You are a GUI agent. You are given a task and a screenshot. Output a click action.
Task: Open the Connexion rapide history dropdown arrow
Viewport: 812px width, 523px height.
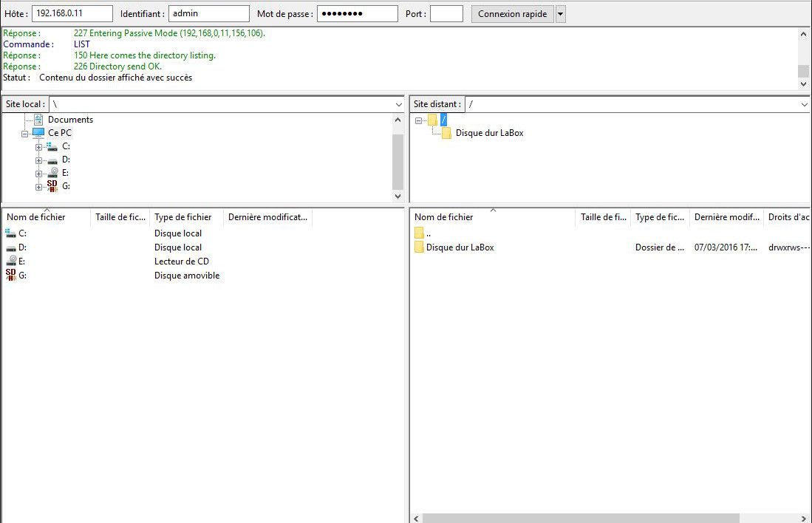click(x=560, y=14)
